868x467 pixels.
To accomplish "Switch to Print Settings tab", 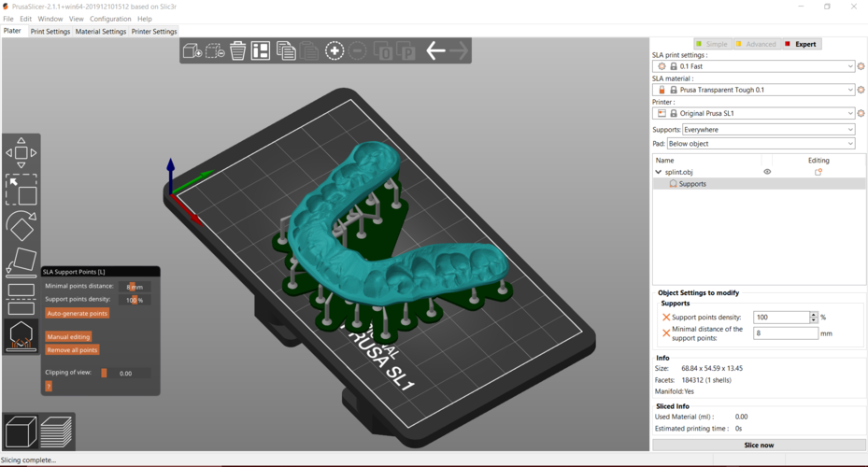I will tap(50, 32).
